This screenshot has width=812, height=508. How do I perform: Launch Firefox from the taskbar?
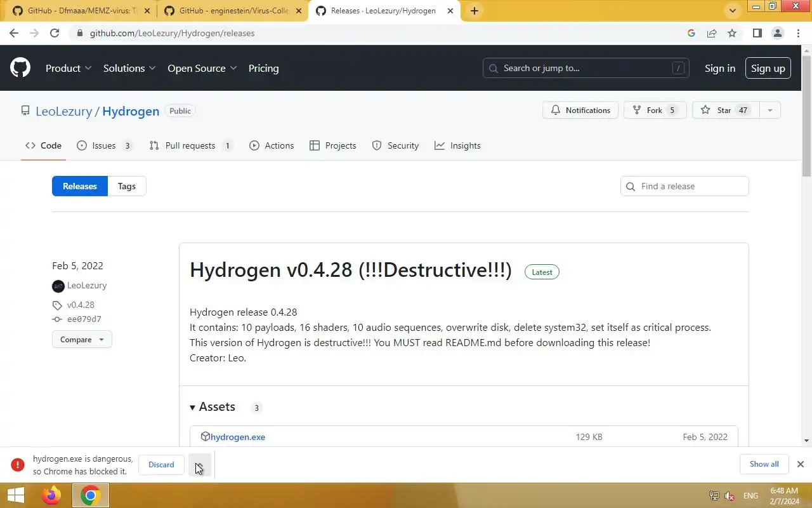pyautogui.click(x=51, y=495)
